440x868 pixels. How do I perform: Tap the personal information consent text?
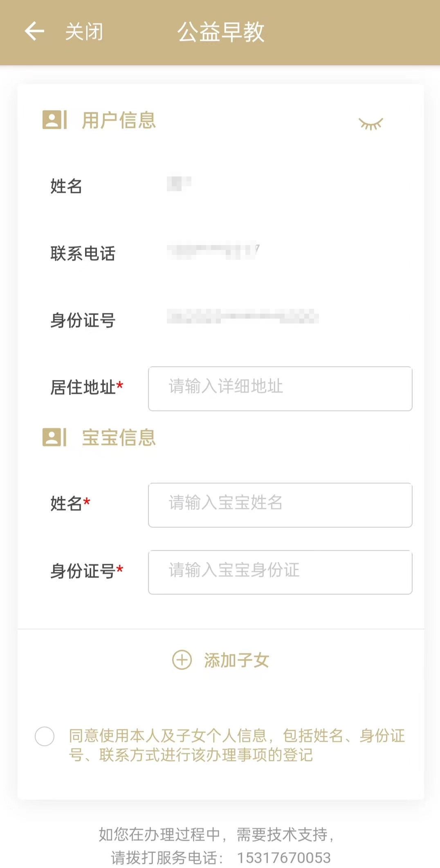point(236,745)
